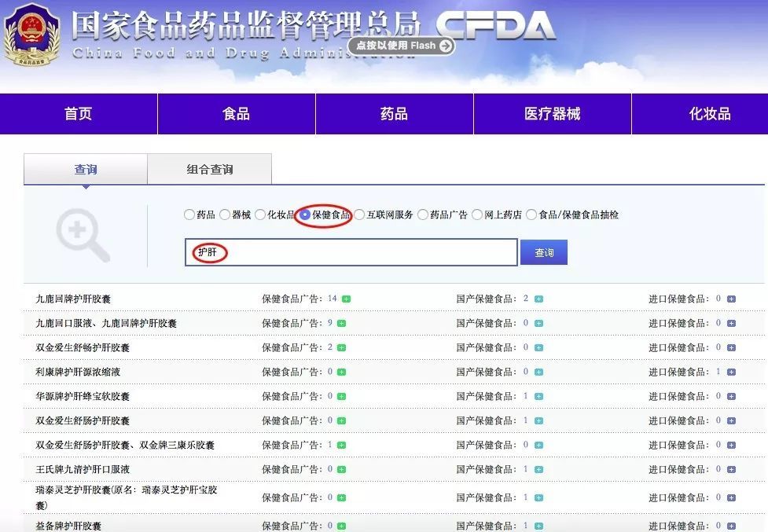The height and width of the screenshot is (532, 768).
Task: Select the 网上药店 radio button
Action: coord(477,215)
